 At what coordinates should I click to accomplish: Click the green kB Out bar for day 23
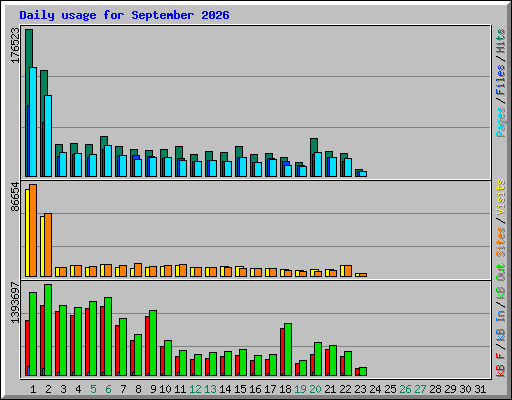coord(363,372)
